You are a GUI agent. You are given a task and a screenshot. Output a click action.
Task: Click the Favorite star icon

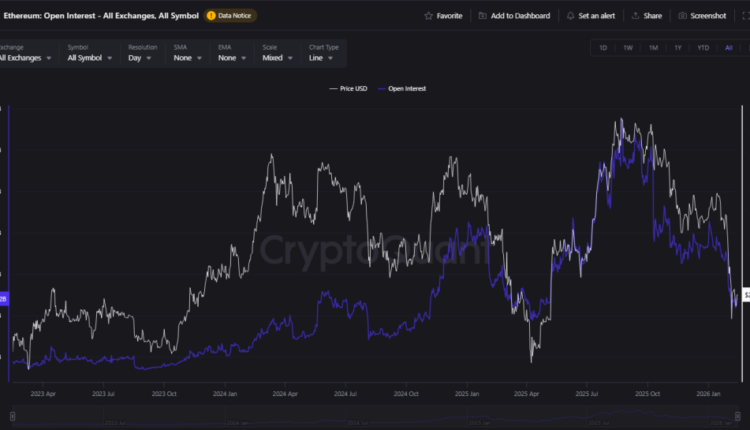[429, 16]
